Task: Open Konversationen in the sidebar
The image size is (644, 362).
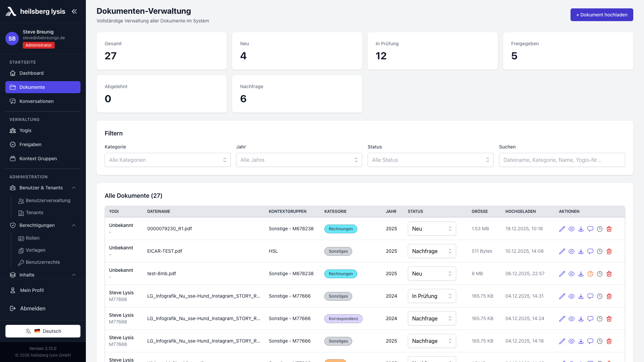Action: coord(36,101)
